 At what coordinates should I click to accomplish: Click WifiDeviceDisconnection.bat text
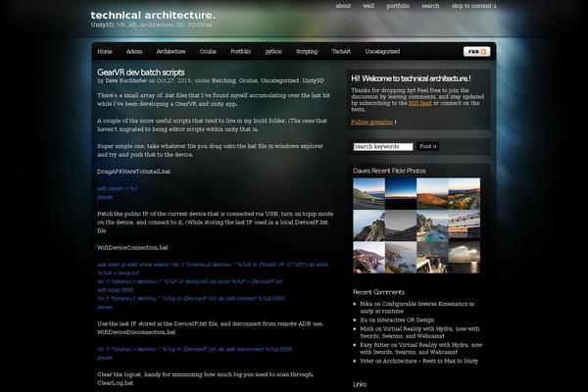coord(136,332)
